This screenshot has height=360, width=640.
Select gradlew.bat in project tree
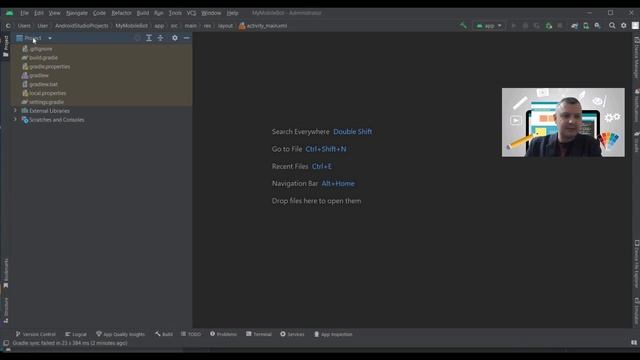[43, 84]
